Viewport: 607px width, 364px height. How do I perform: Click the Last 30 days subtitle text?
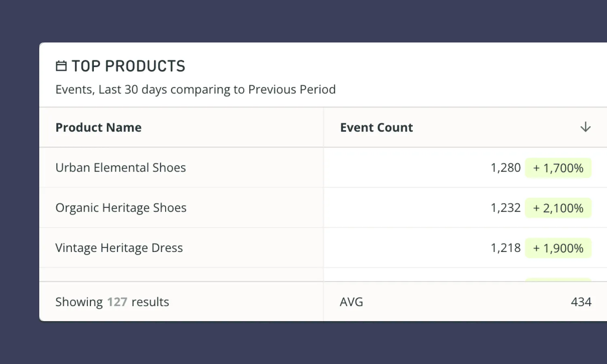coord(195,89)
